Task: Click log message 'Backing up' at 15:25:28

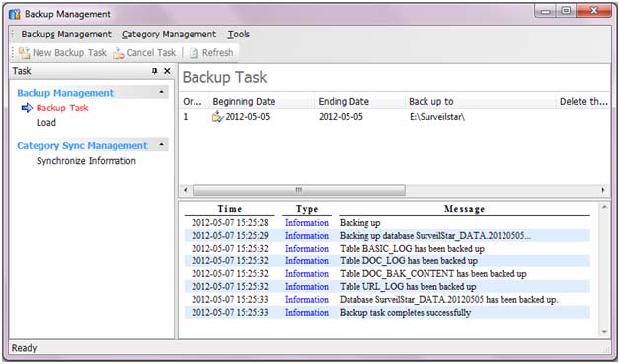Action: pyautogui.click(x=359, y=223)
